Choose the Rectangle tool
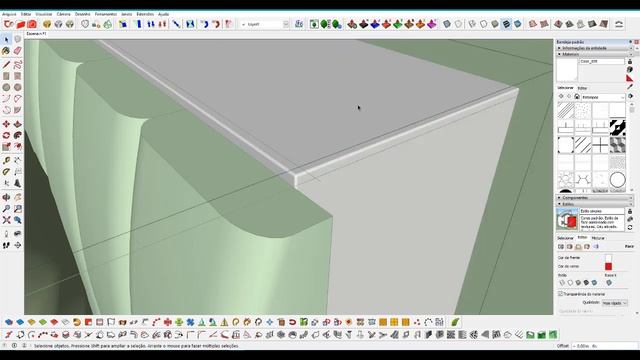 [6, 76]
